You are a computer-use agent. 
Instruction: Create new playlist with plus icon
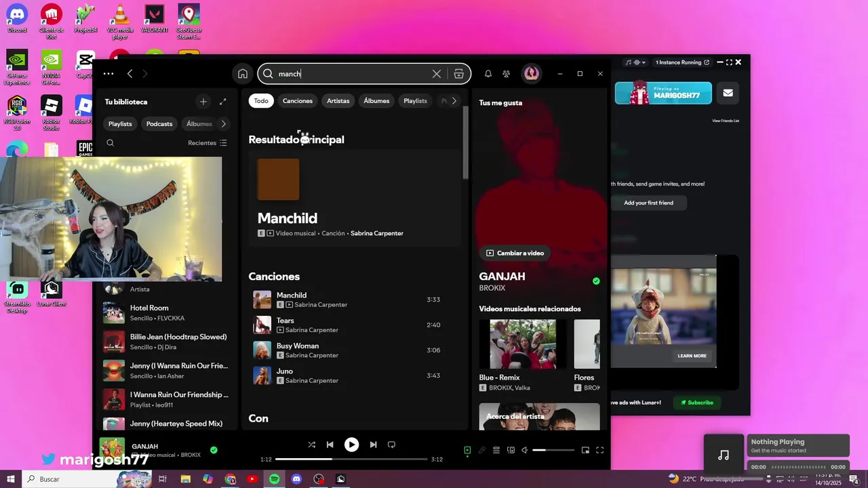click(x=203, y=102)
